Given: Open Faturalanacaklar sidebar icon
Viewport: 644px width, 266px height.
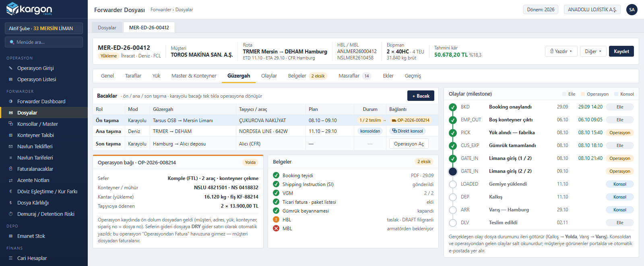Looking at the screenshot, I should (11, 169).
